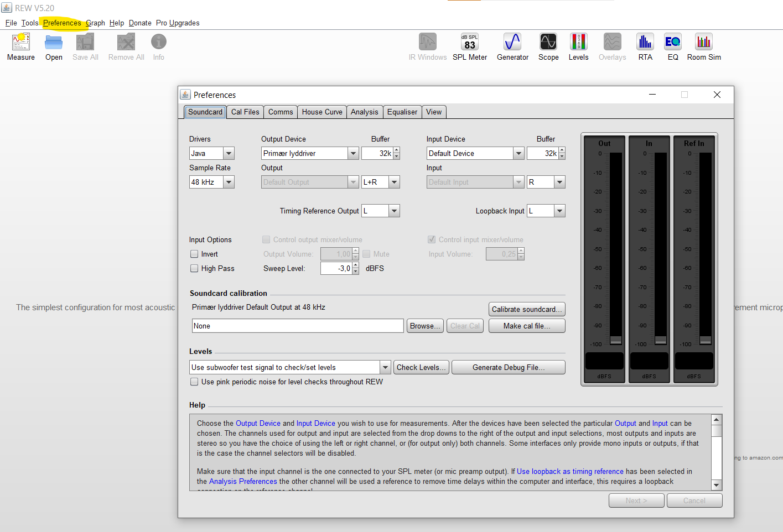Increase Sweep Level with the up stepper
Screen dimensions: 783x532
pyautogui.click(x=355, y=265)
